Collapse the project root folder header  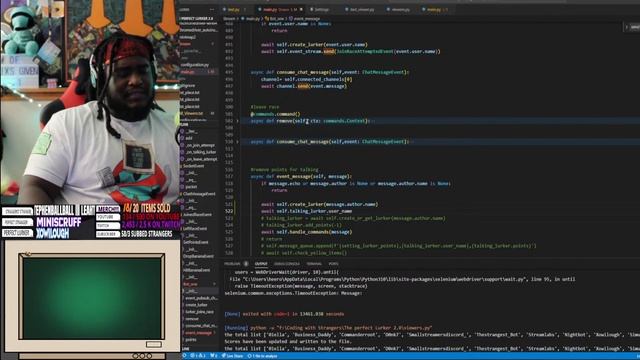197,18
